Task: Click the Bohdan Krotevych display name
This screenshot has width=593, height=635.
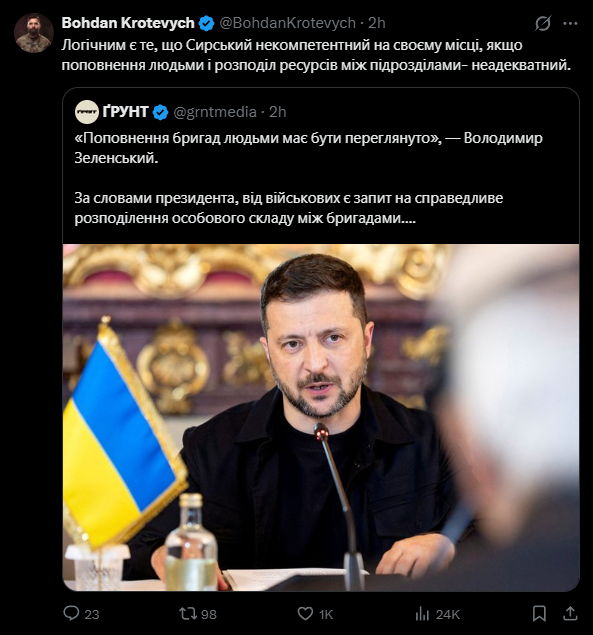Action: click(128, 23)
